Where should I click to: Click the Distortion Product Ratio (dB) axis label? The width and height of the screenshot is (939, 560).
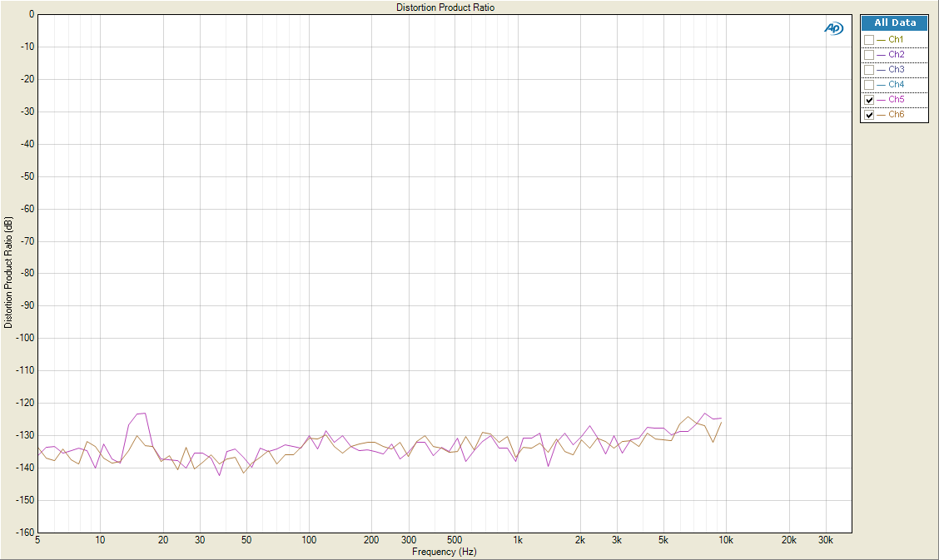coord(7,272)
